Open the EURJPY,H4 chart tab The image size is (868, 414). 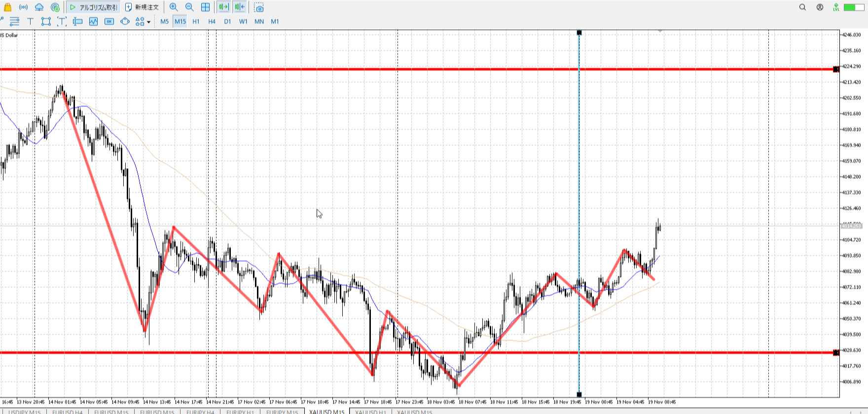point(200,412)
